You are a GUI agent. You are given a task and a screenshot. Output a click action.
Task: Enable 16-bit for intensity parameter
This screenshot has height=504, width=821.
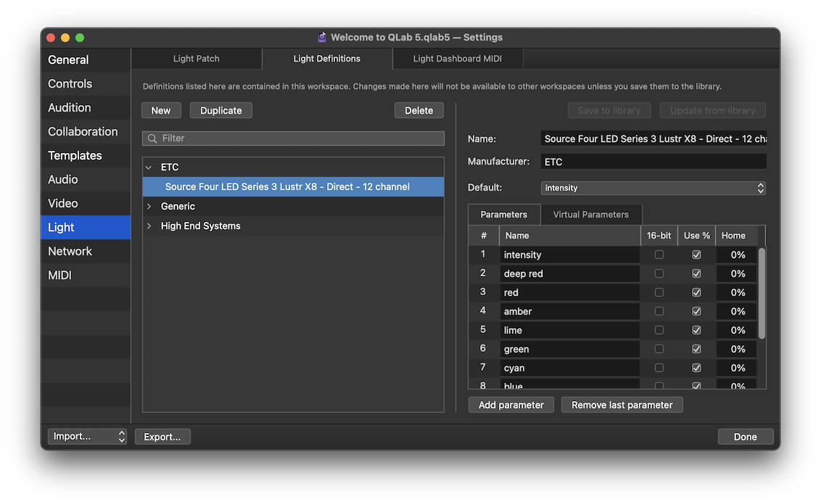[659, 255]
